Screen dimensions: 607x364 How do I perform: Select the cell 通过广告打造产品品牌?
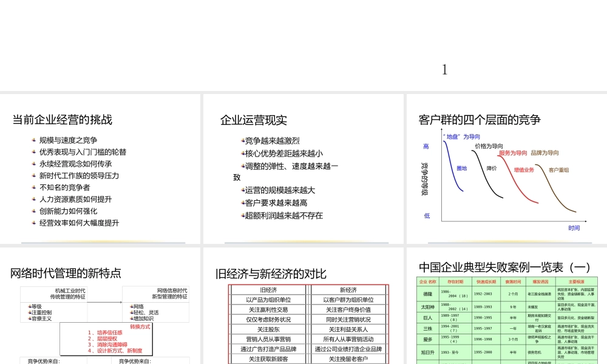(x=268, y=349)
